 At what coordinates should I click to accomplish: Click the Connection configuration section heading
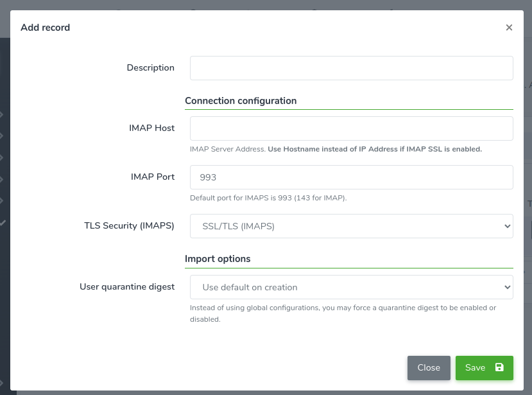(x=241, y=101)
